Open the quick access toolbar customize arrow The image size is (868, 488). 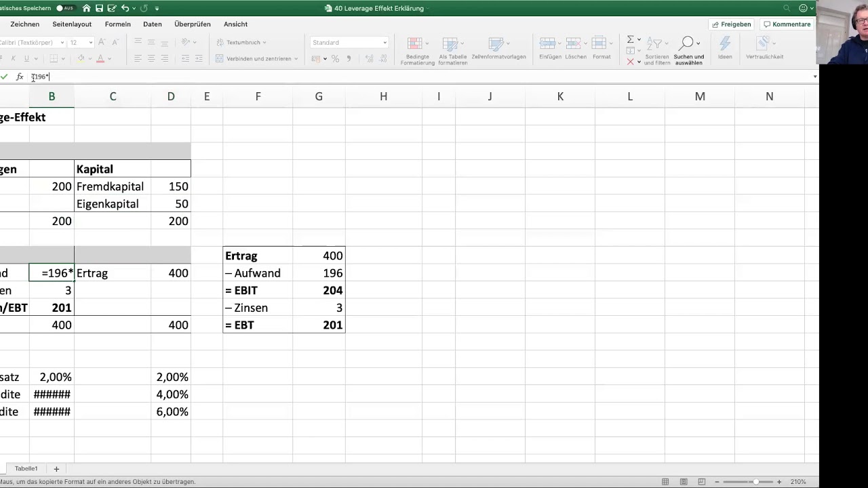click(x=157, y=8)
